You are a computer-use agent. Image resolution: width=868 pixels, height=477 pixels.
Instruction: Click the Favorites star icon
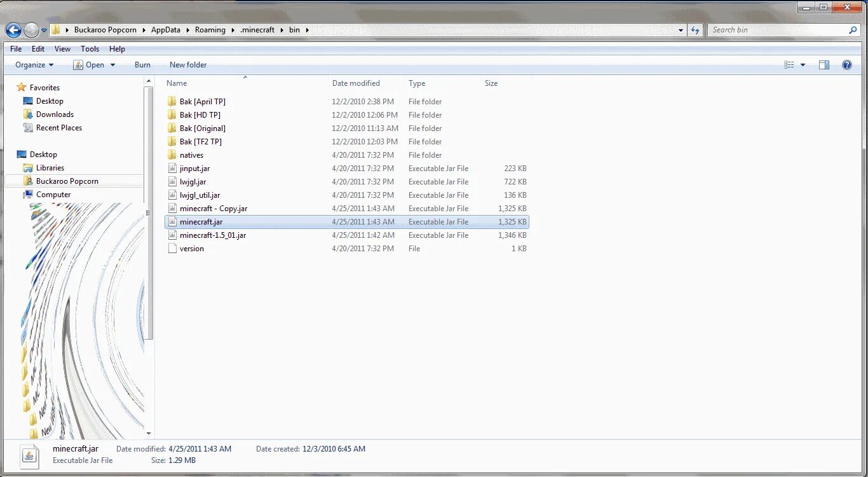(22, 88)
